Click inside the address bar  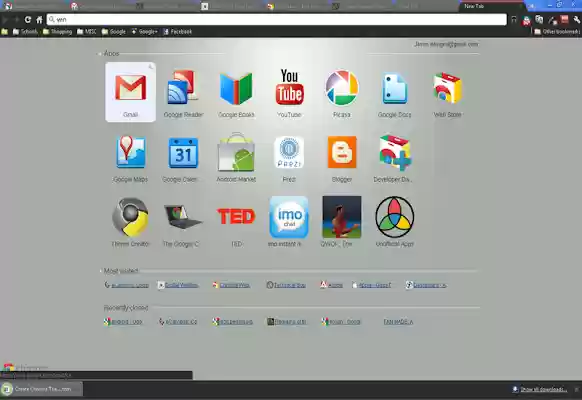coord(277,19)
